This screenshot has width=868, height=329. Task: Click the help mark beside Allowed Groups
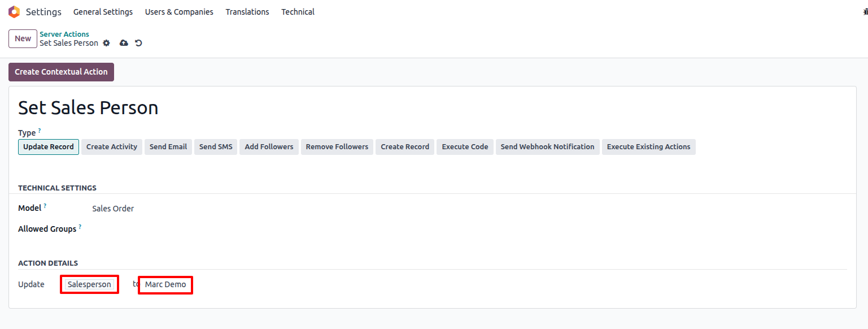click(x=80, y=227)
